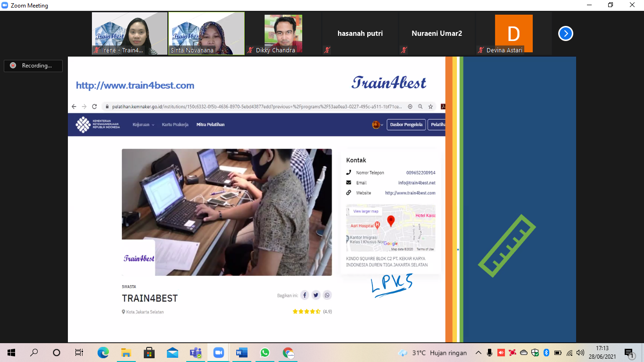Open the user avatar dropdown

tap(377, 125)
